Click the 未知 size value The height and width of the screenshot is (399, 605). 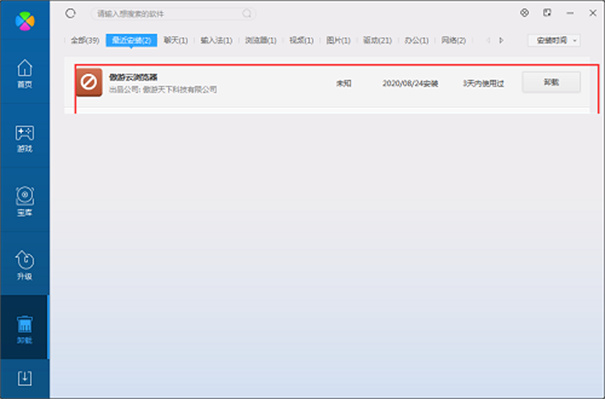coord(343,83)
